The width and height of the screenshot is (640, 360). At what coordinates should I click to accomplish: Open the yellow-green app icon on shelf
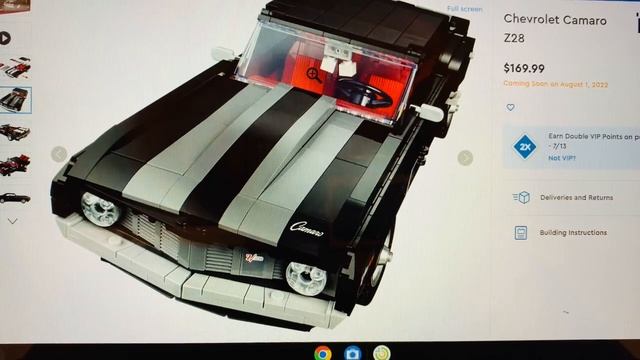tap(382, 353)
